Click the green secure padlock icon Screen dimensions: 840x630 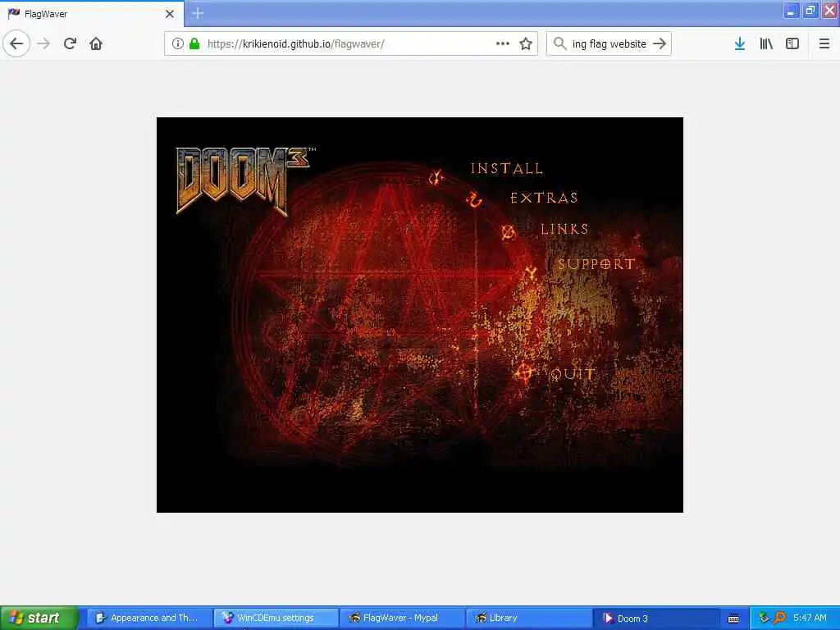[x=194, y=43]
